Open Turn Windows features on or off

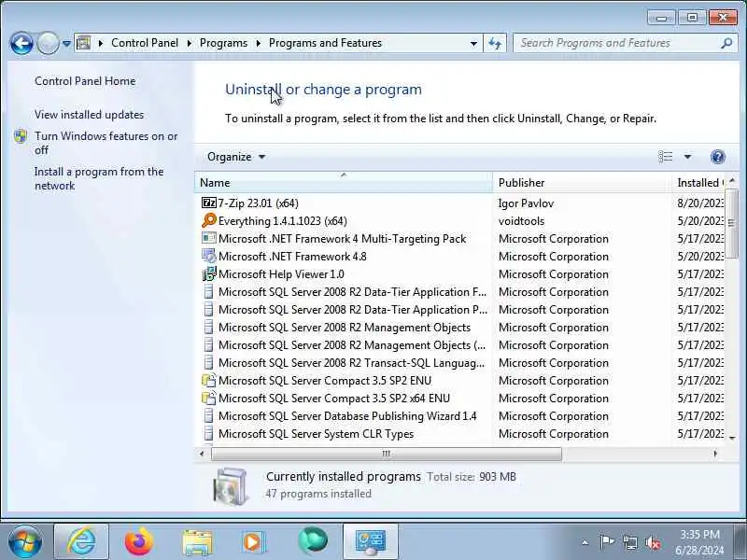pyautogui.click(x=106, y=143)
